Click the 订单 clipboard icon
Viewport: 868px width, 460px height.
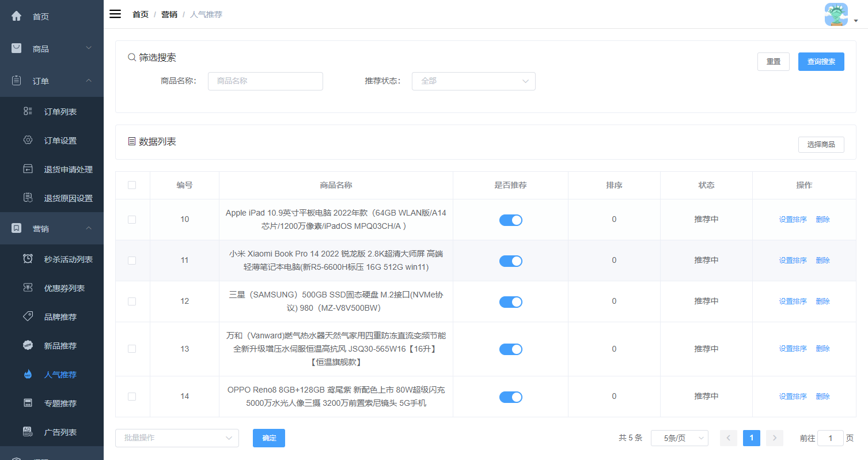pos(17,81)
